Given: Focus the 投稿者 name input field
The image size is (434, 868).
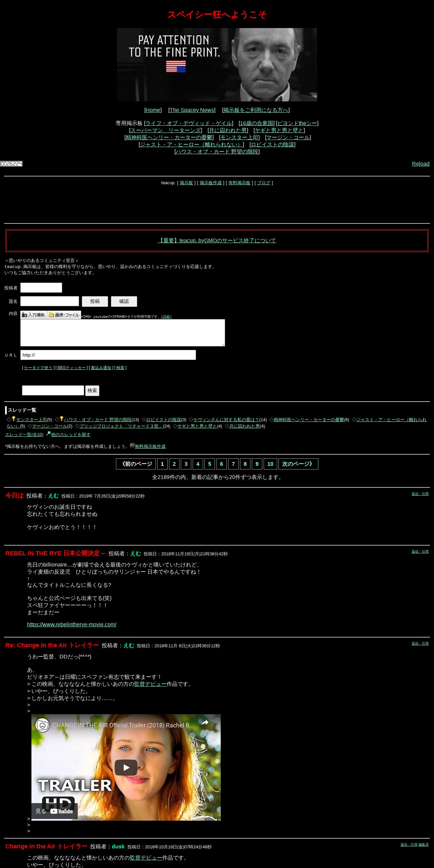Looking at the screenshot, I should [41, 288].
